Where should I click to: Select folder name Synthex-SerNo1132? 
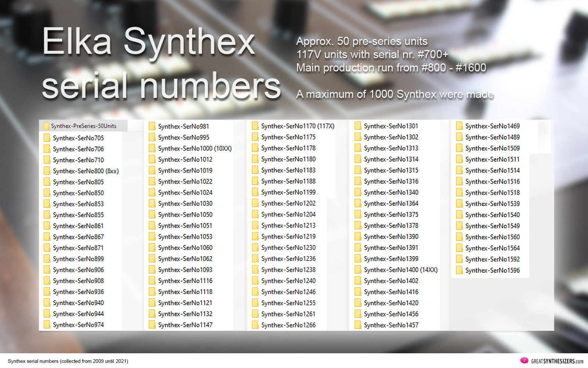[x=185, y=314]
